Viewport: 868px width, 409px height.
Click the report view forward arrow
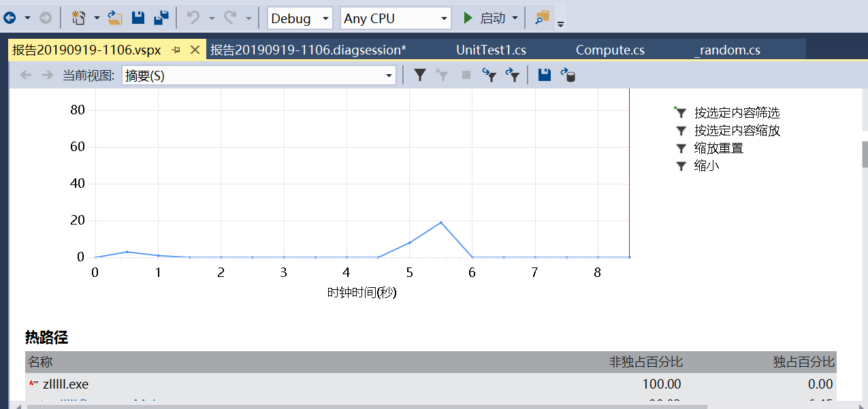47,76
